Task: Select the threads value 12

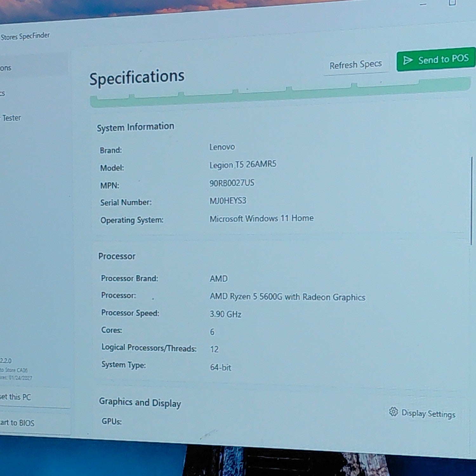Action: (215, 349)
